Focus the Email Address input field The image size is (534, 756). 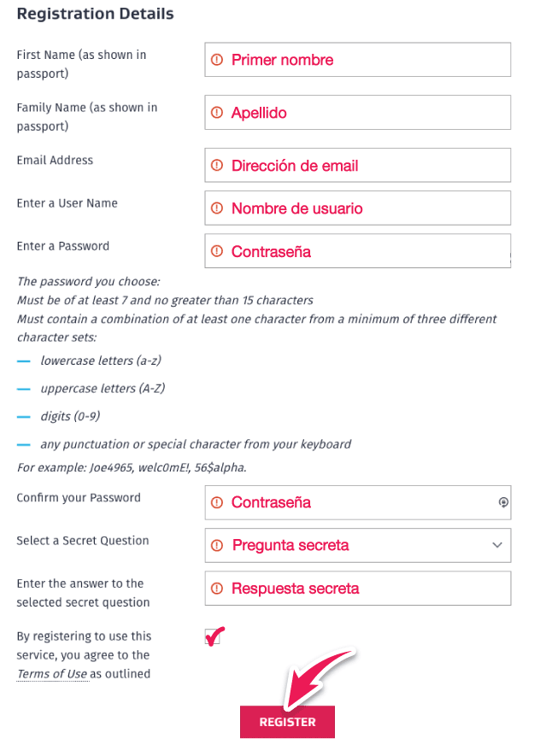(x=357, y=166)
